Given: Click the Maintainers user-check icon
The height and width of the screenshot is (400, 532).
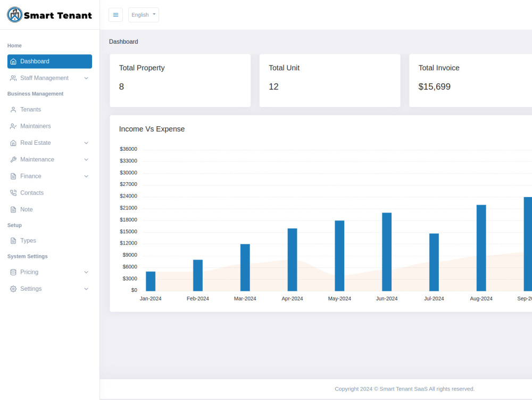Looking at the screenshot, I should 13,126.
